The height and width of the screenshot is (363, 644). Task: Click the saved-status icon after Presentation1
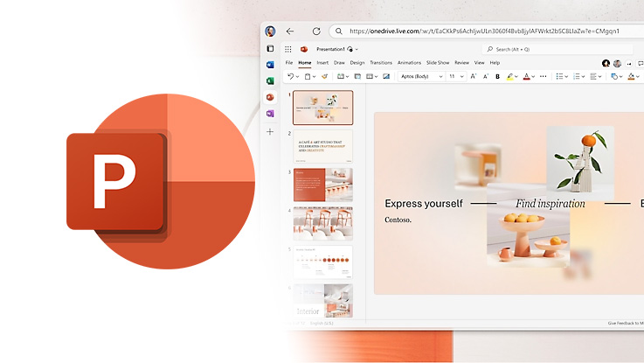click(350, 49)
